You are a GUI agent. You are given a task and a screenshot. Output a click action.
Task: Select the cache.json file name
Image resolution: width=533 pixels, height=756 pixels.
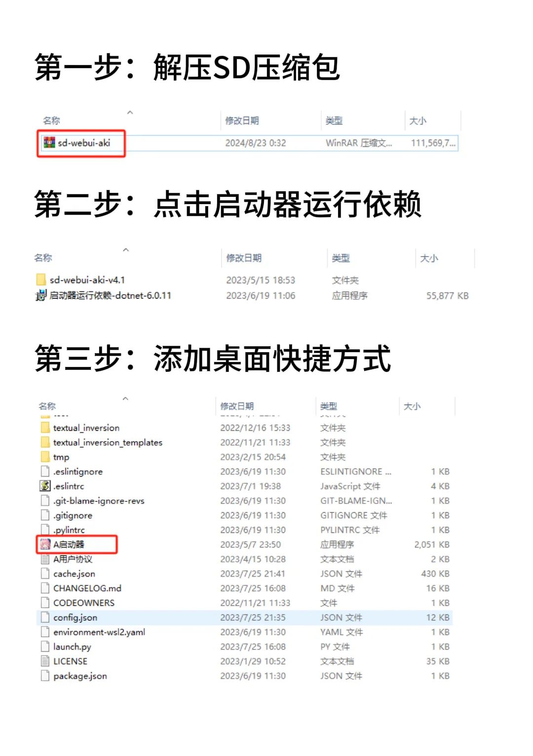[x=74, y=574]
